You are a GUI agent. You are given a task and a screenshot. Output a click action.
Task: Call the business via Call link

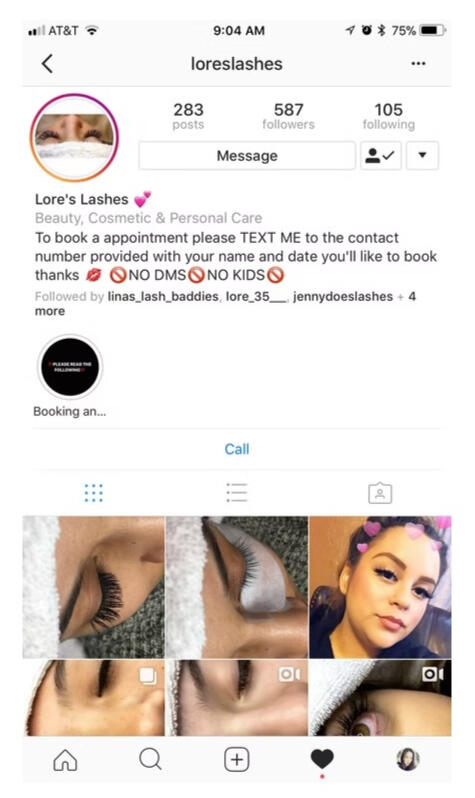[237, 449]
